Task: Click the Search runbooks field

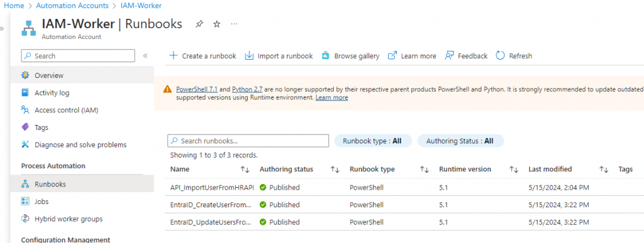Action: click(x=248, y=141)
